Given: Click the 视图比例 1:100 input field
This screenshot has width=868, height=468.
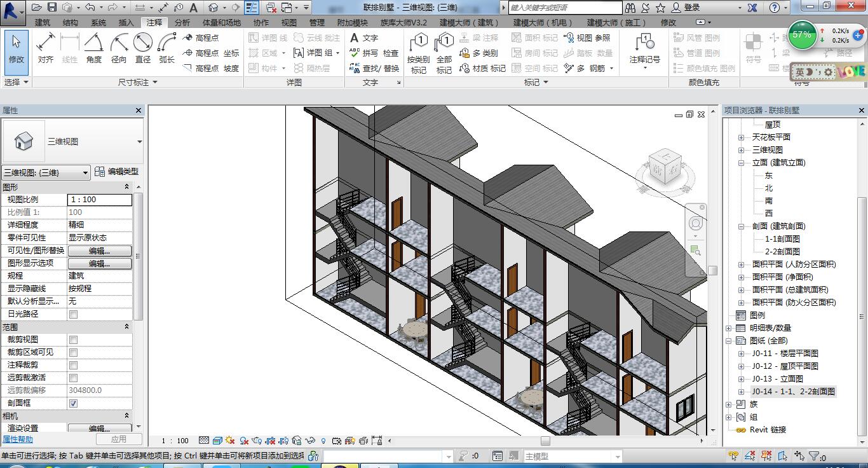Looking at the screenshot, I should tap(100, 200).
